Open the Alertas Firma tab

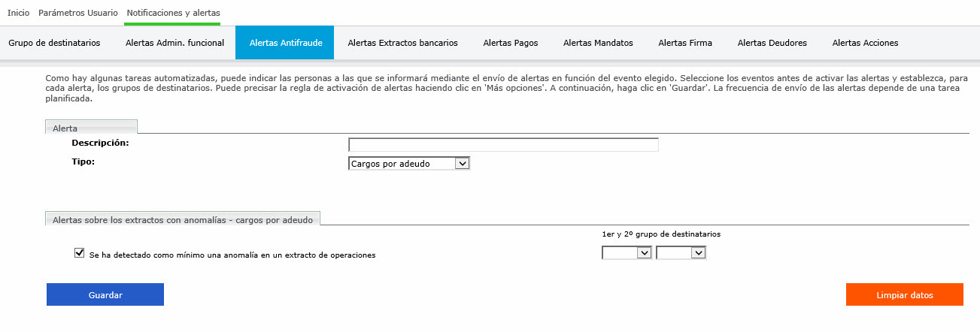click(x=684, y=43)
